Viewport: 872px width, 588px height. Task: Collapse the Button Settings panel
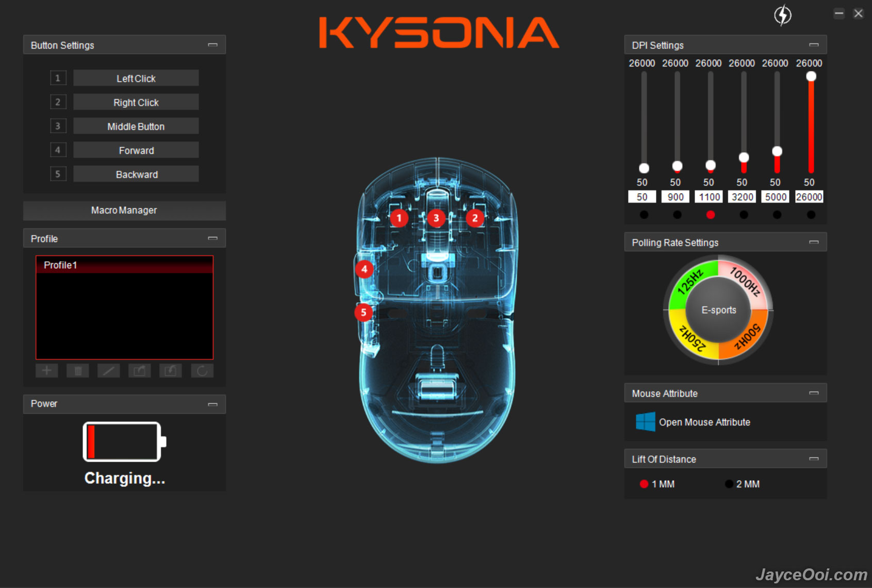(212, 45)
